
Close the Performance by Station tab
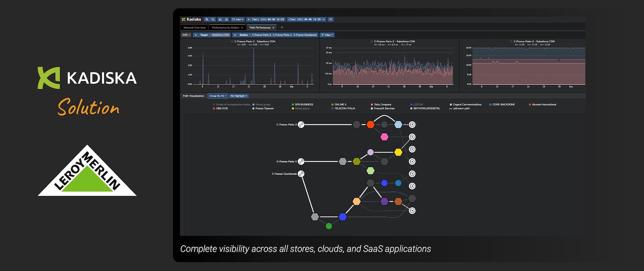tap(242, 27)
